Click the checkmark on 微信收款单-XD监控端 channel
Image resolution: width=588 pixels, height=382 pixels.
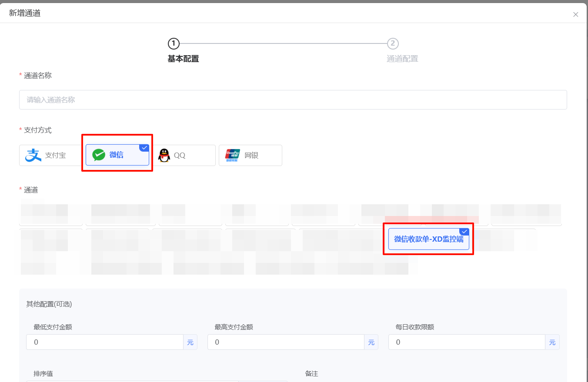464,231
